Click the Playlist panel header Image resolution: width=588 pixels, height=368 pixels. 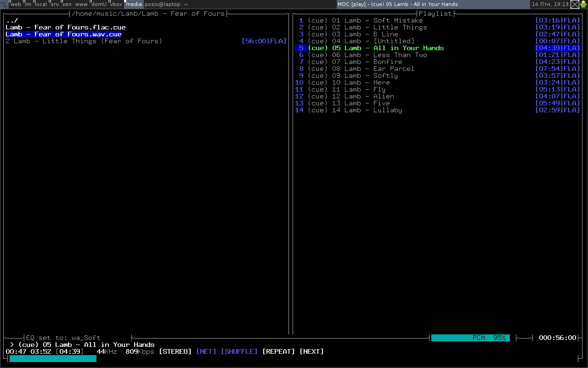(435, 13)
